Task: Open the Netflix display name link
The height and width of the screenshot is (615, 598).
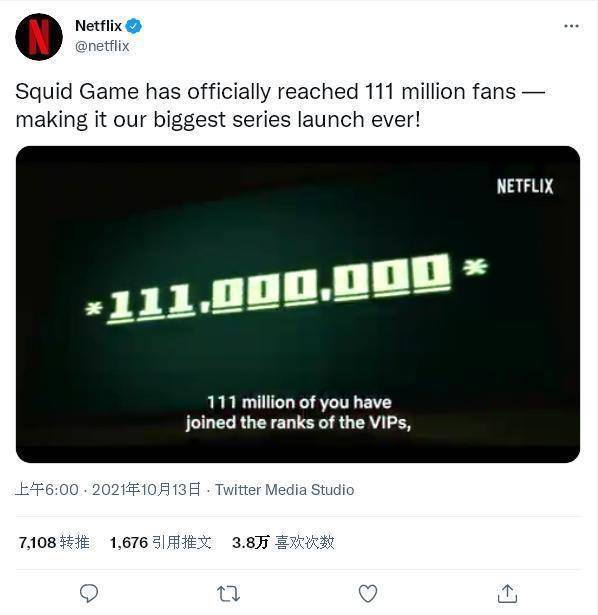Action: point(98,26)
